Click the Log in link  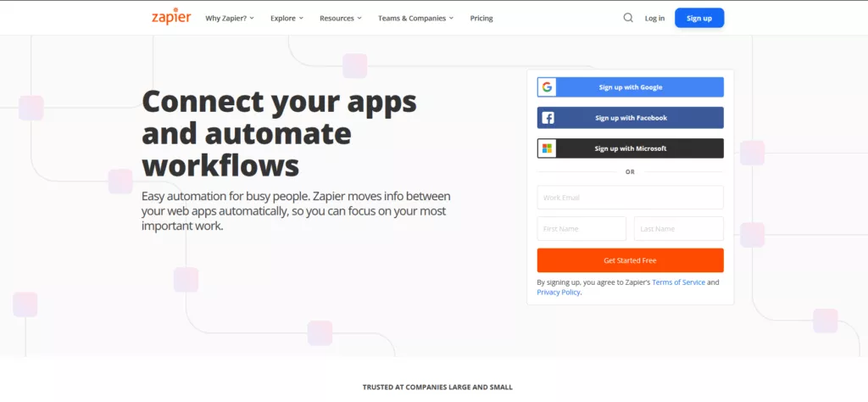click(654, 19)
